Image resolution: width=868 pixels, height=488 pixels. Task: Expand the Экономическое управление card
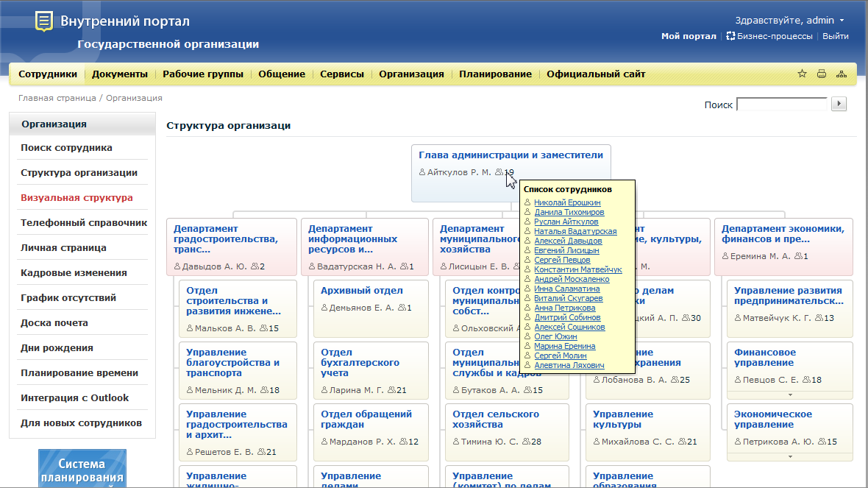(790, 456)
